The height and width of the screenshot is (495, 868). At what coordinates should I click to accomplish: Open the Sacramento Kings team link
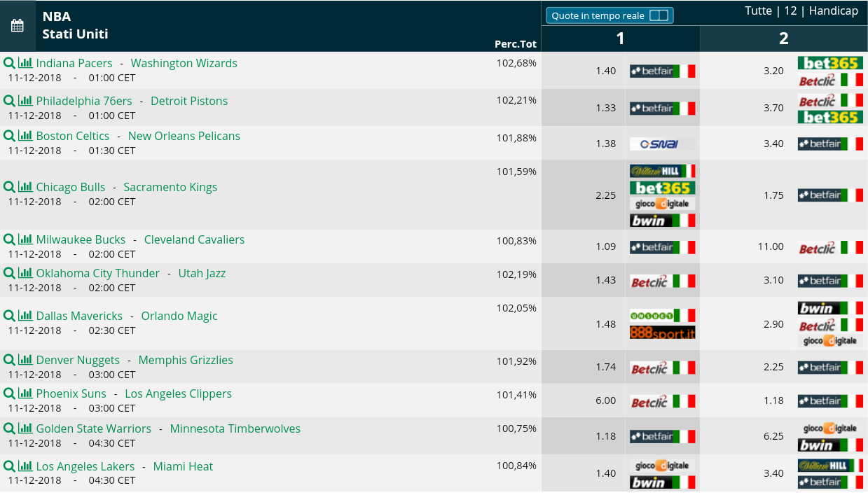170,187
